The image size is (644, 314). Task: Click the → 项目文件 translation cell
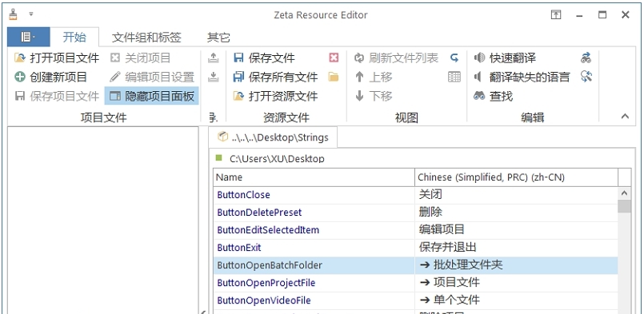tap(516, 283)
